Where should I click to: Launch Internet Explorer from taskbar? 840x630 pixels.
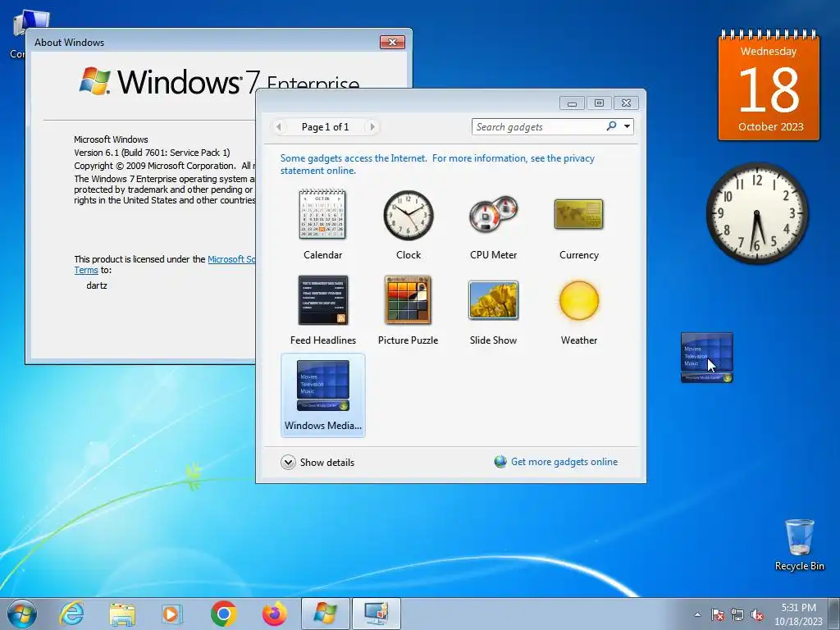tap(72, 614)
